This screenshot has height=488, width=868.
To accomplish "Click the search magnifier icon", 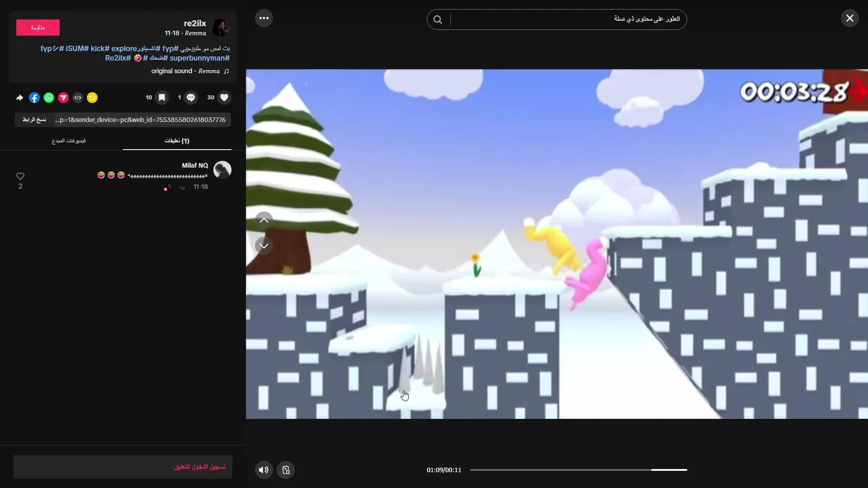I will pos(438,19).
